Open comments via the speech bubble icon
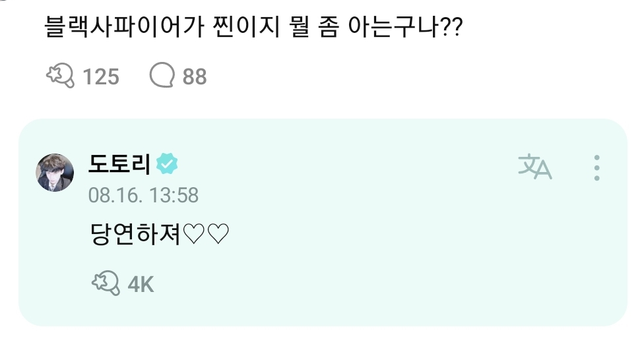This screenshot has width=644, height=350. click(x=162, y=76)
